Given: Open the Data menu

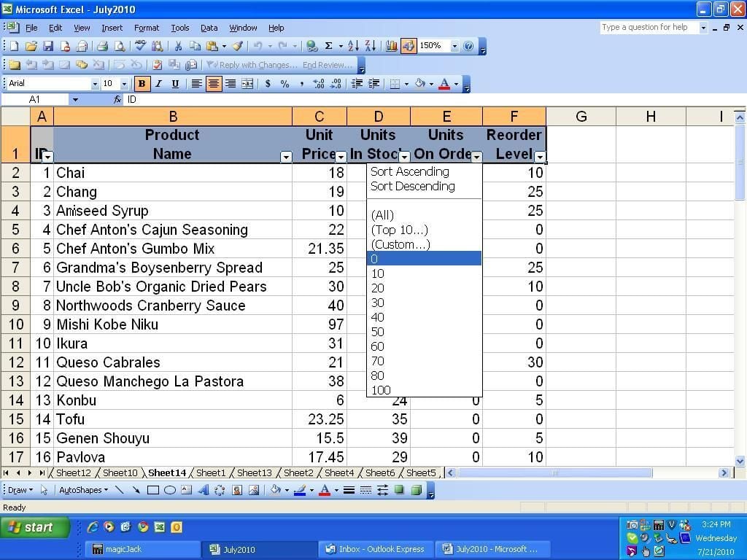Looking at the screenshot, I should pos(209,28).
